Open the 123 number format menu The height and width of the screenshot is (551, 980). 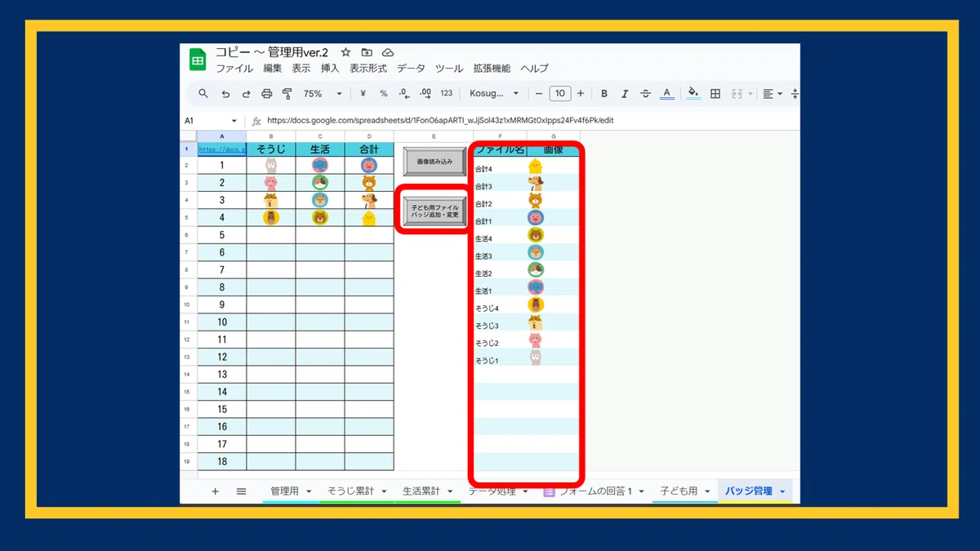[x=447, y=94]
